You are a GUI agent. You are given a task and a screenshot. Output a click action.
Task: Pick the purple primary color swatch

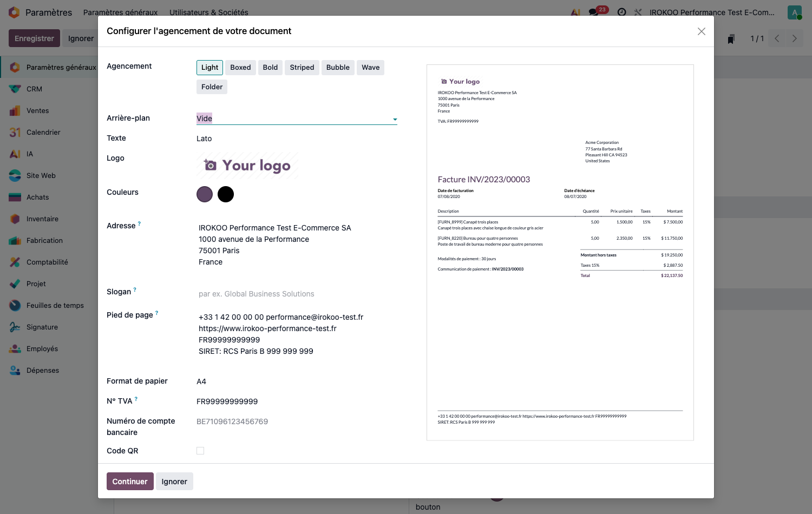[205, 194]
